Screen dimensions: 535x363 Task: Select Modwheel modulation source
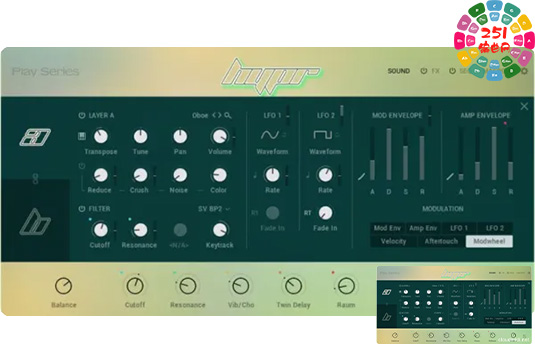(x=489, y=241)
